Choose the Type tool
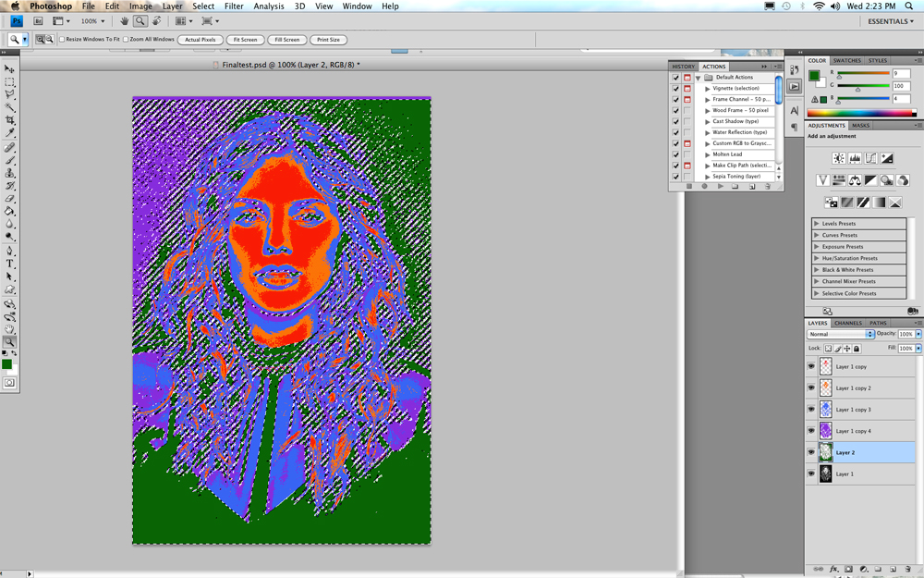 pos(9,264)
